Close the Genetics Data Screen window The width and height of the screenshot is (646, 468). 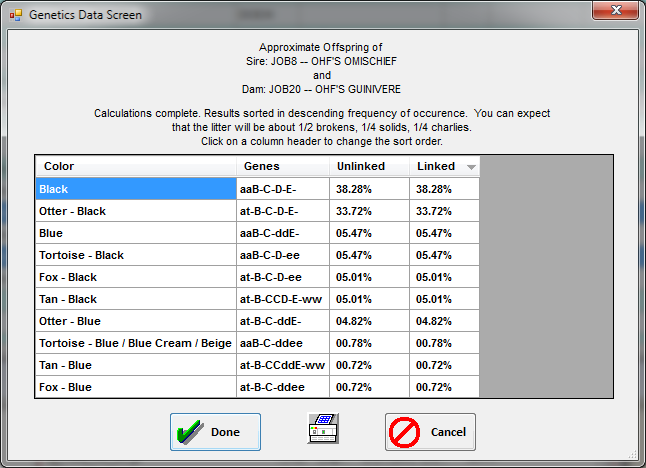point(616,10)
